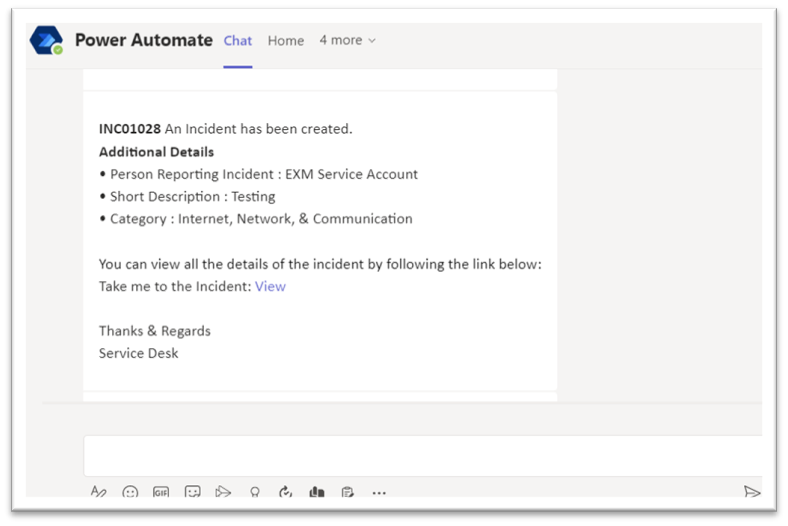Switch to the Home tab

coord(285,41)
